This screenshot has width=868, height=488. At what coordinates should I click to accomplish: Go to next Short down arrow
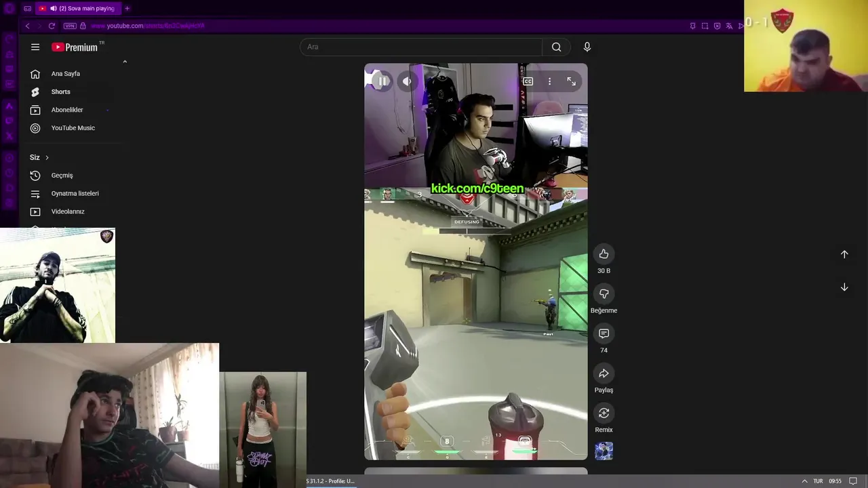[844, 287]
